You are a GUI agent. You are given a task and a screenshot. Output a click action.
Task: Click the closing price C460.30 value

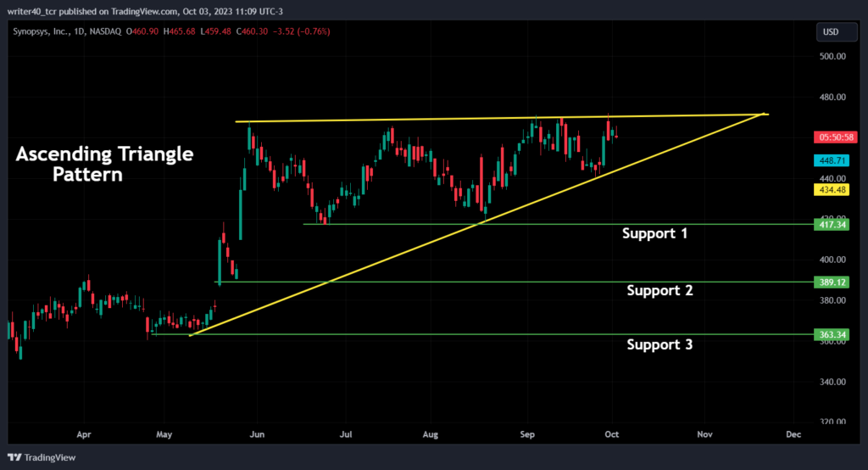252,31
